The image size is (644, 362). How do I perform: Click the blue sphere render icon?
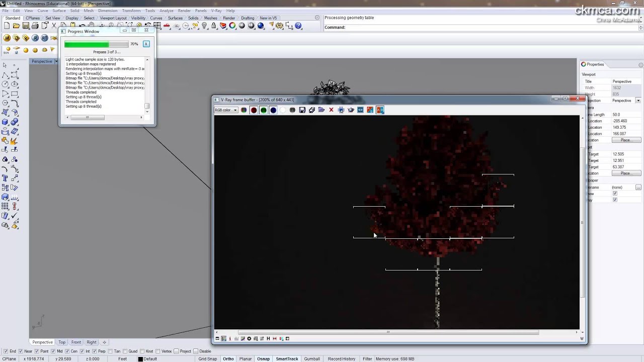pos(261,26)
